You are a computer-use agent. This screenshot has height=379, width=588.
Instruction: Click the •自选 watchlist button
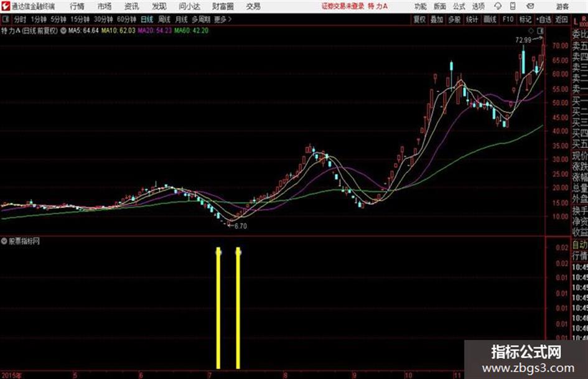click(543, 19)
